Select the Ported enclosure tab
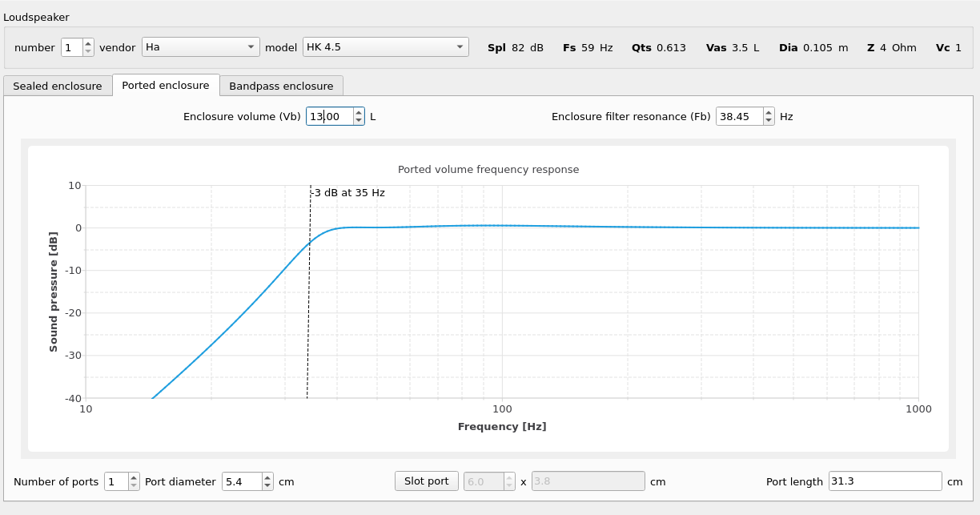 (166, 86)
